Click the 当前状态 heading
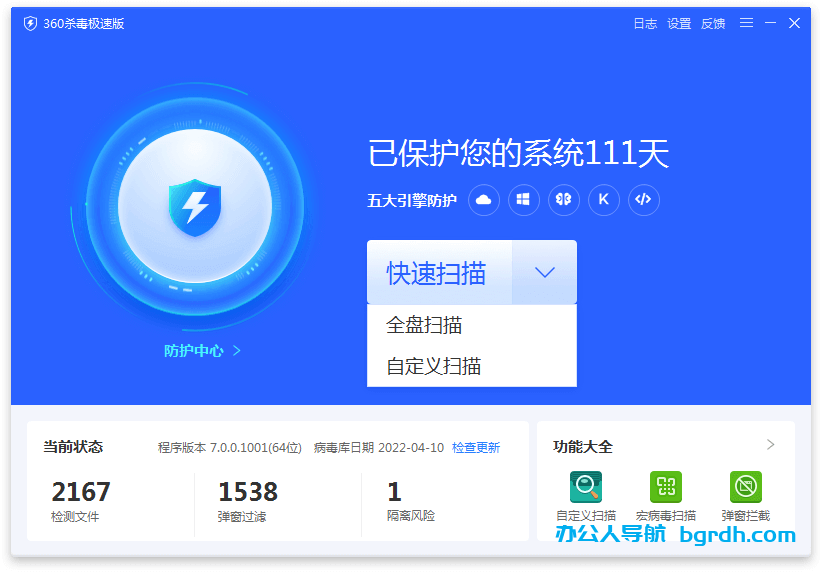822x572 pixels. coord(73,447)
